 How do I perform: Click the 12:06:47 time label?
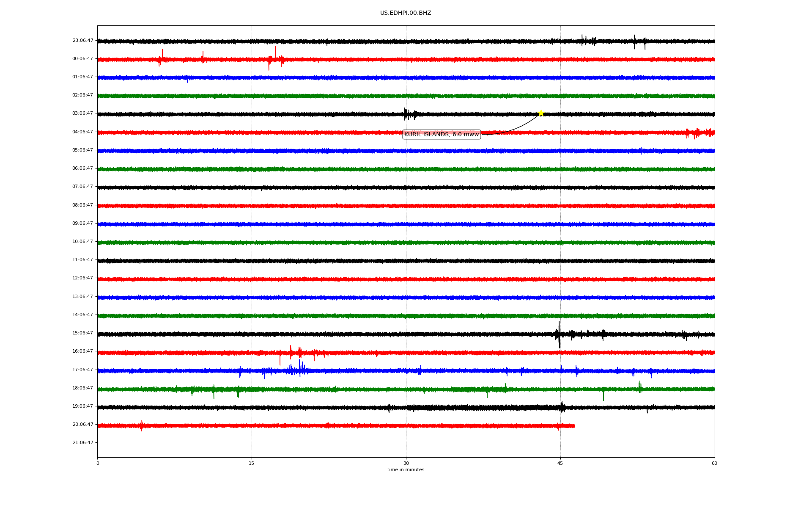point(83,278)
